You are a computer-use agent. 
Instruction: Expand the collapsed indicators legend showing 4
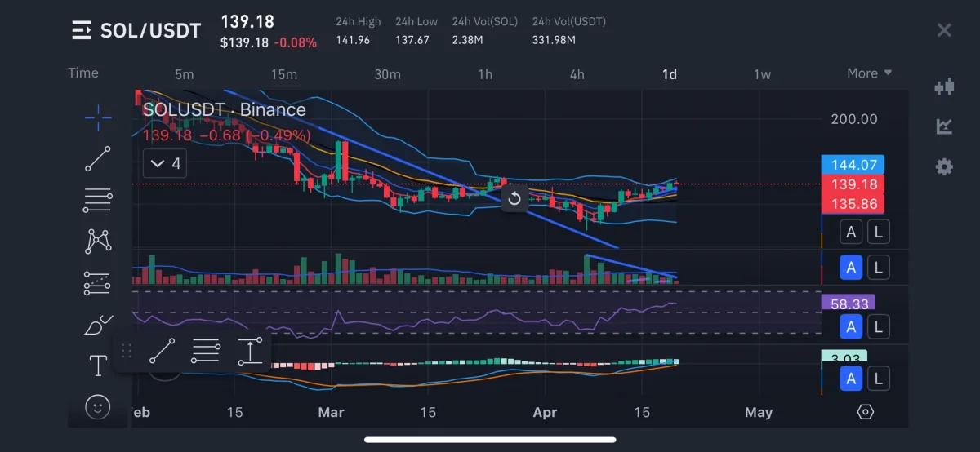coord(165,164)
